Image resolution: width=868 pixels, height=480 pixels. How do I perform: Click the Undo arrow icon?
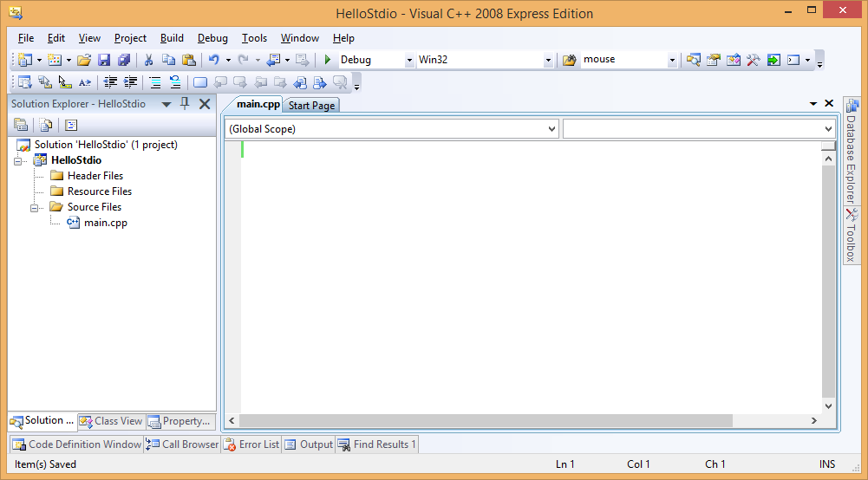213,60
